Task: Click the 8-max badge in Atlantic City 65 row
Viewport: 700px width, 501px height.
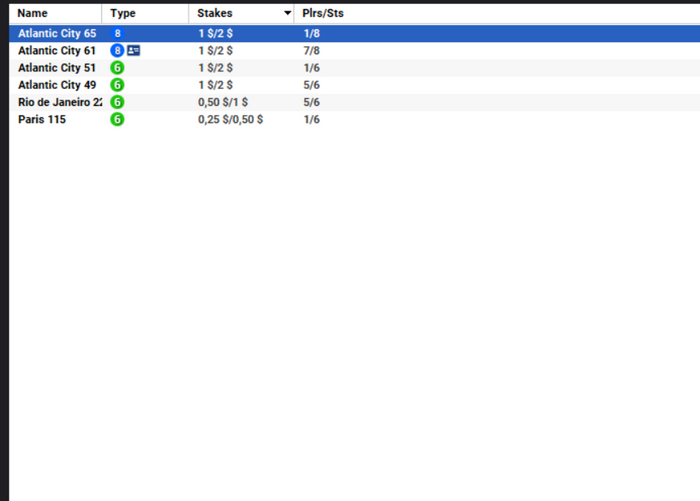Action: [x=117, y=33]
